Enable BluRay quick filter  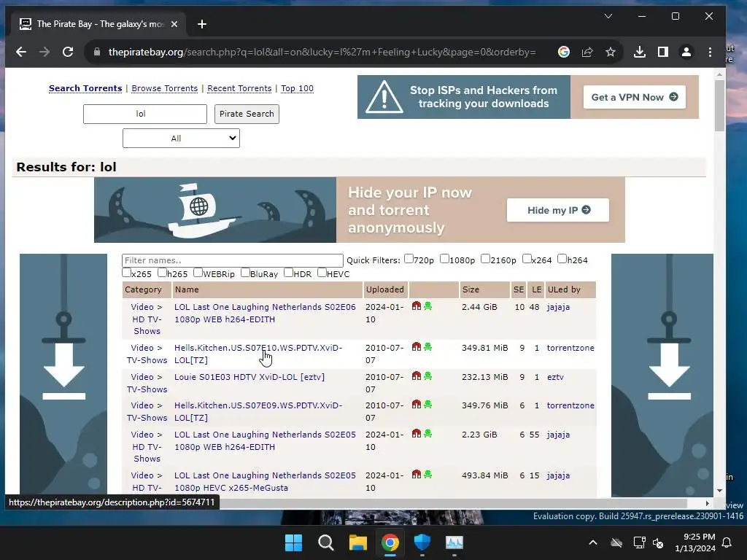(x=245, y=273)
